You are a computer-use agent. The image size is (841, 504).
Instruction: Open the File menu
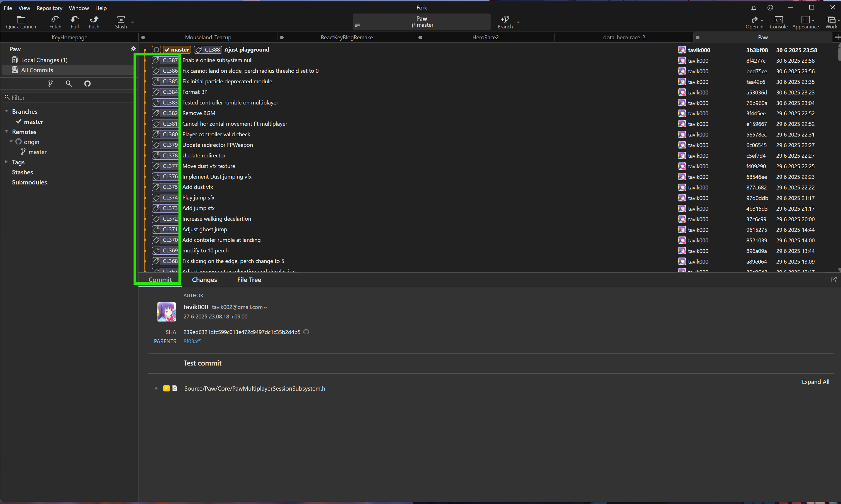[x=8, y=8]
